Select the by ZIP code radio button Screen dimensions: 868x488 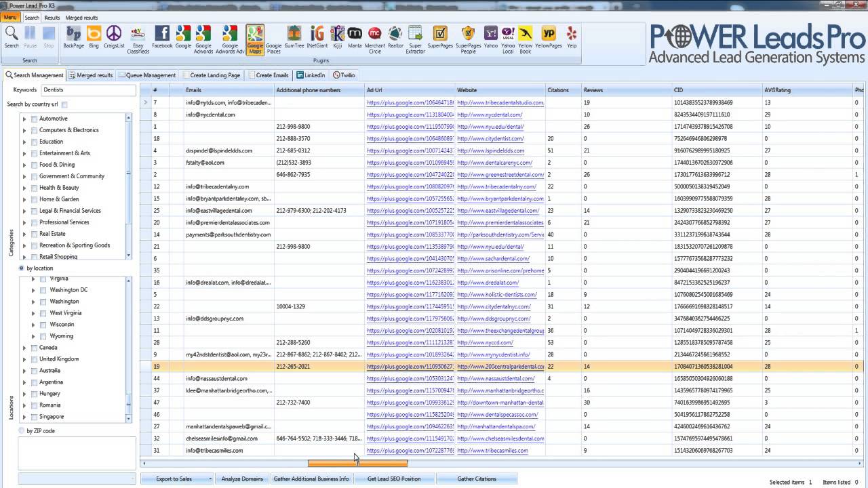21,430
